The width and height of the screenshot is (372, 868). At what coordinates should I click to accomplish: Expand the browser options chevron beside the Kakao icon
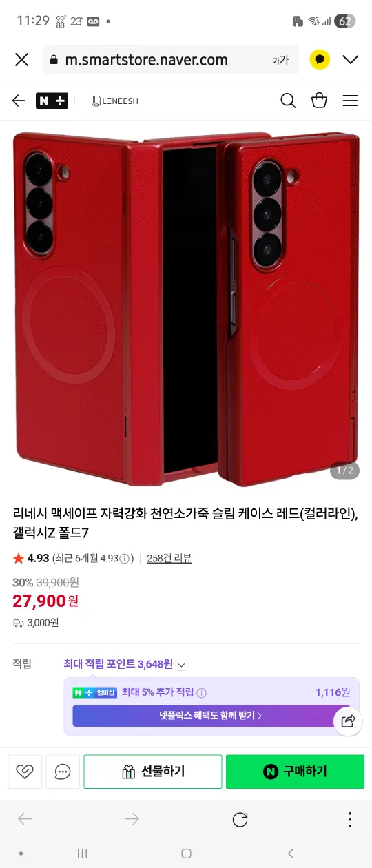350,60
